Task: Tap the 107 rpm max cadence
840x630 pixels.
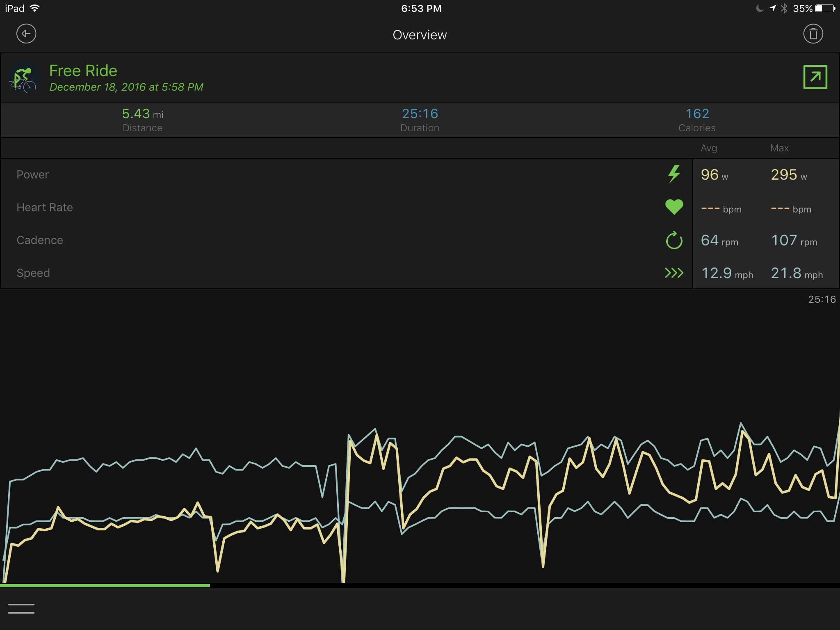Action: 794,240
